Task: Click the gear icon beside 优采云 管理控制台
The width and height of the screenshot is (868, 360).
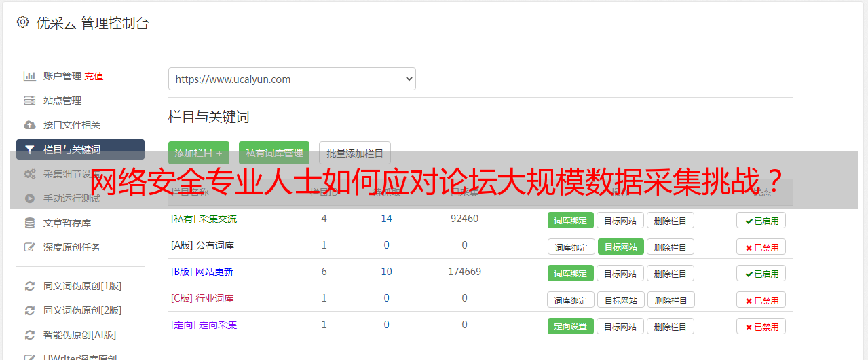Action: [23, 22]
